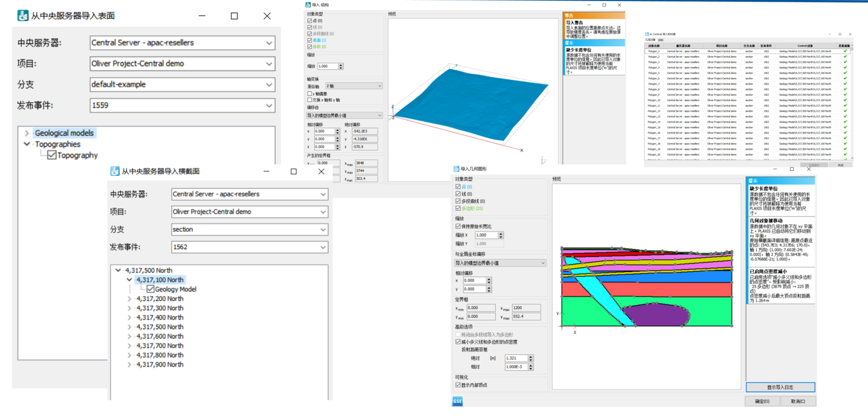
Task: Enable the y 轴镜像 checkbox
Action: [310, 94]
